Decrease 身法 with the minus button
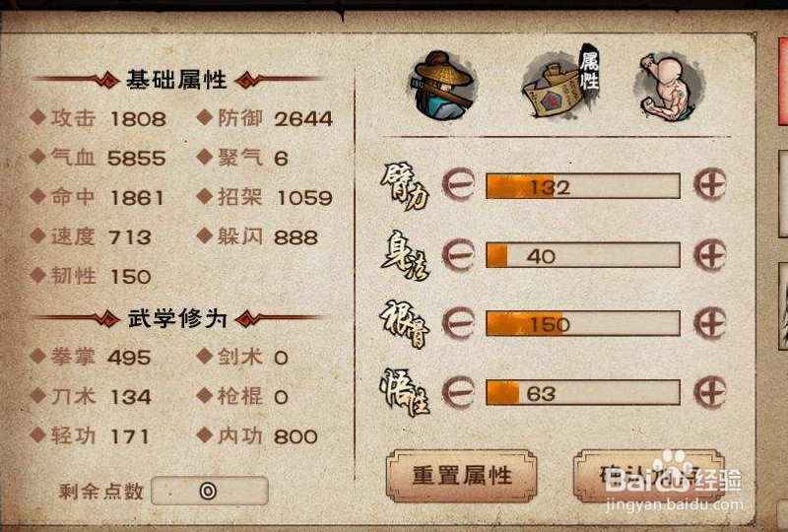This screenshot has height=532, width=788. point(458,255)
